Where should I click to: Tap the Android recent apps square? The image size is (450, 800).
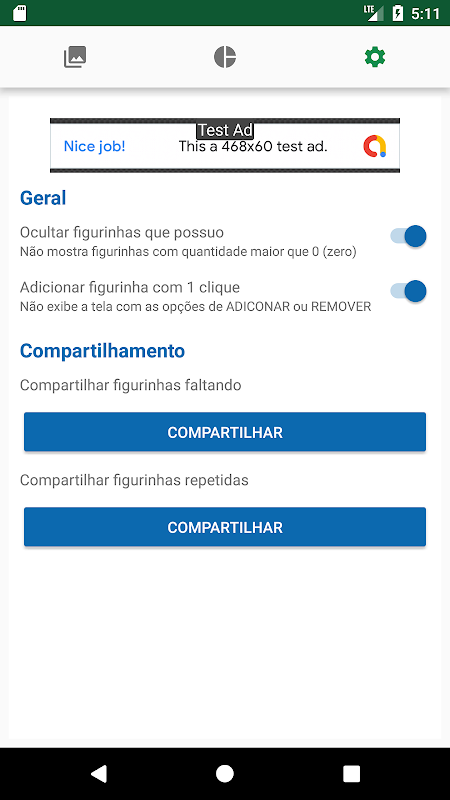(x=352, y=773)
